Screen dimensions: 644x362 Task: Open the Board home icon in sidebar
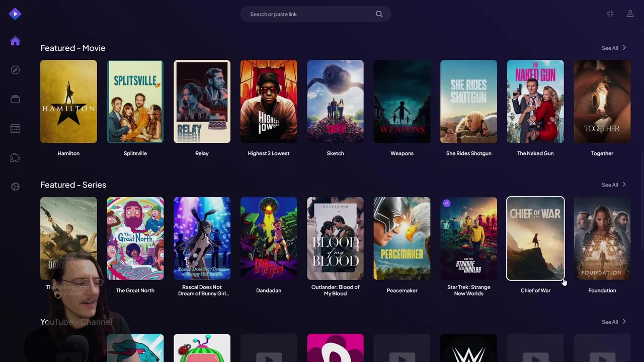(15, 41)
